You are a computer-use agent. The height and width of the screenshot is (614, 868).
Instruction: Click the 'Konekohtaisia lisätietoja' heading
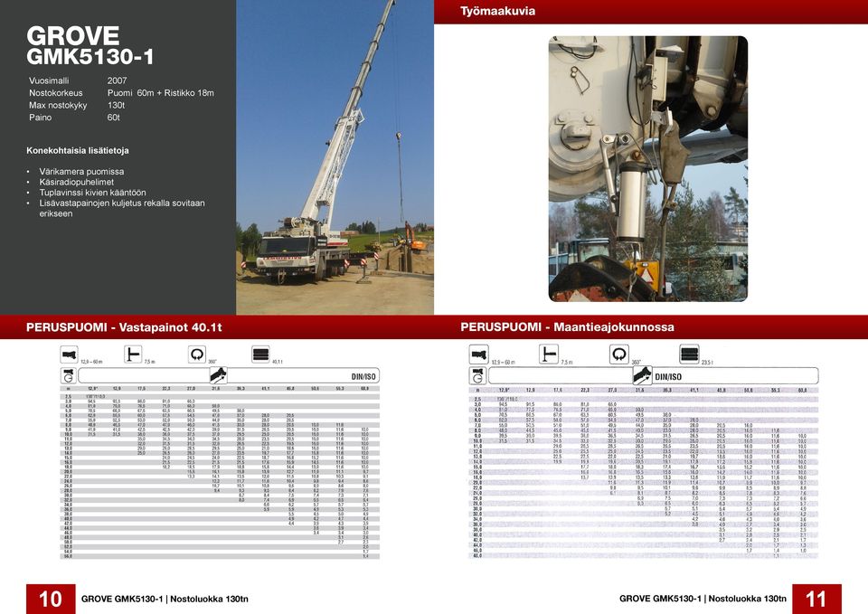(78, 151)
